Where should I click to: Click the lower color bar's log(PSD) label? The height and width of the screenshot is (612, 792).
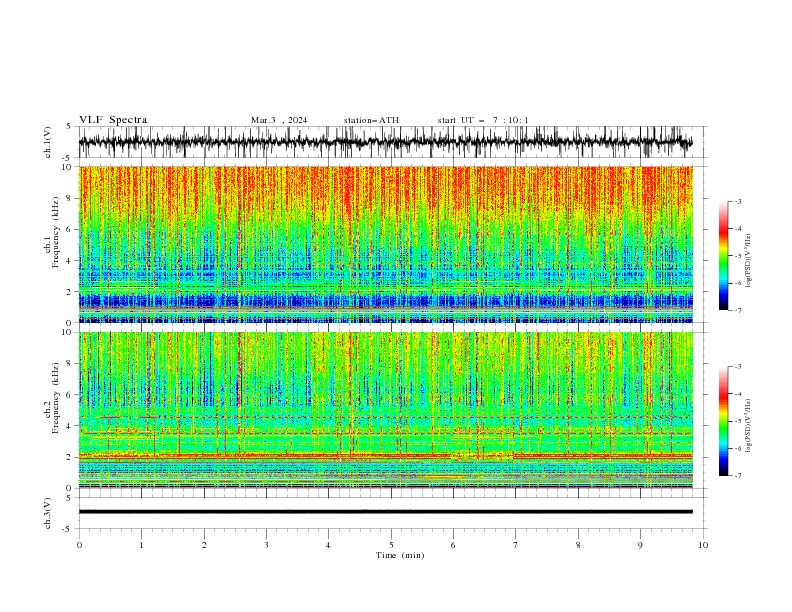tap(749, 426)
